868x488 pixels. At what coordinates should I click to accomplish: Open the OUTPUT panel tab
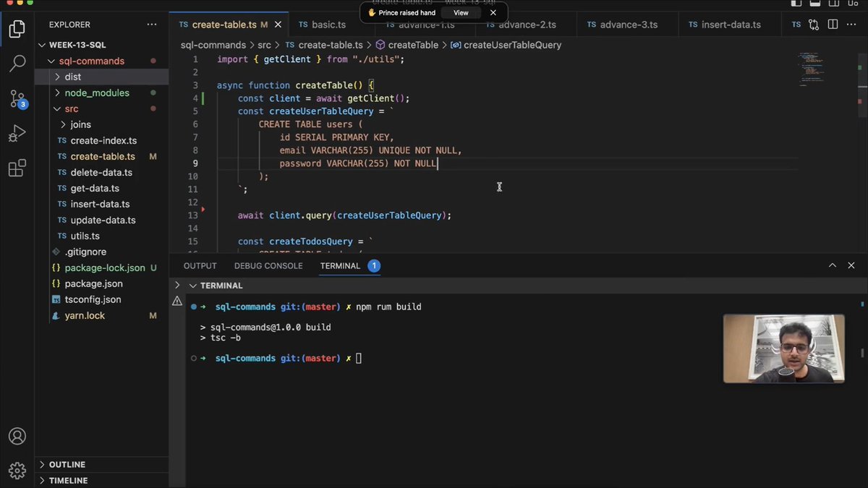(200, 266)
